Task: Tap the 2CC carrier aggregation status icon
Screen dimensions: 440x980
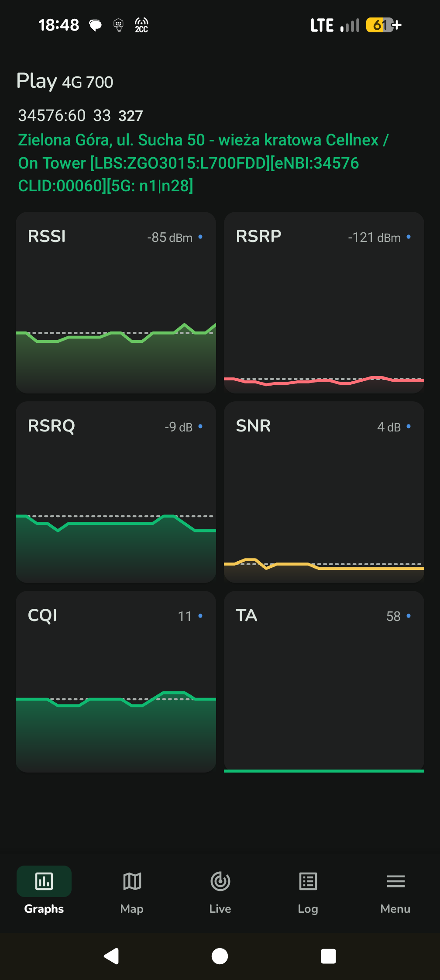Action: click(141, 25)
